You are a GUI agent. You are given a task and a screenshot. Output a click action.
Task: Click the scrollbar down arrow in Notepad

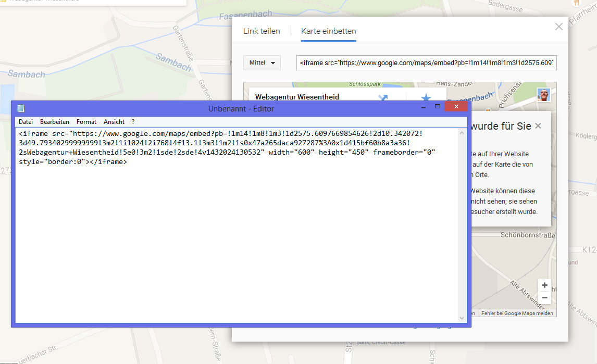462,318
